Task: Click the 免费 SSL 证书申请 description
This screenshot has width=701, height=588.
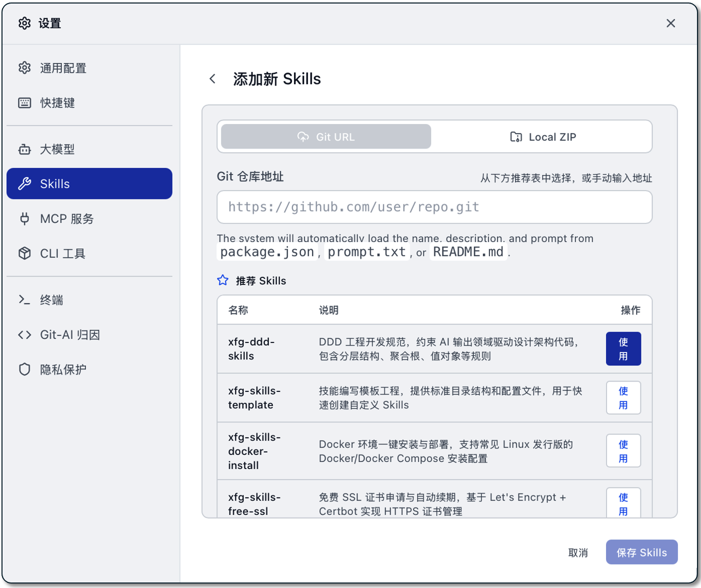Action: [442, 504]
